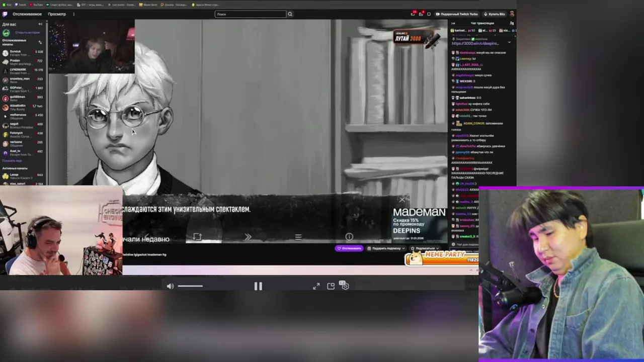Open snowboy_man channel in sidebar
This screenshot has width=644, height=362.
[x=23, y=80]
